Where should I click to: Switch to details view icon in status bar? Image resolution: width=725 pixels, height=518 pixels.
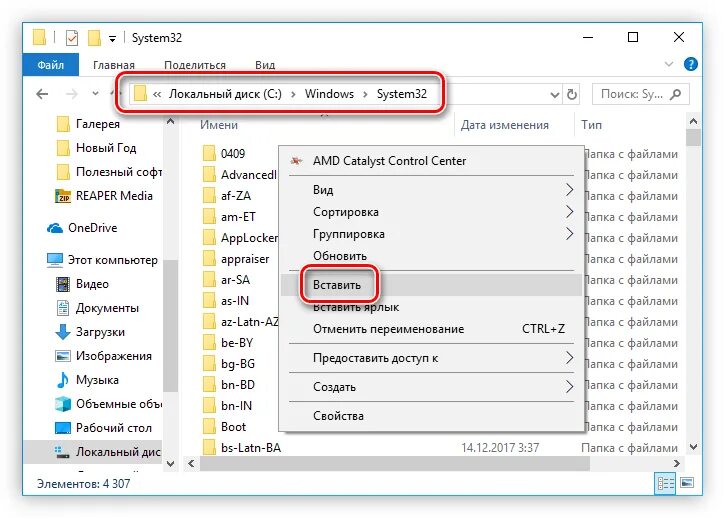pyautogui.click(x=665, y=484)
